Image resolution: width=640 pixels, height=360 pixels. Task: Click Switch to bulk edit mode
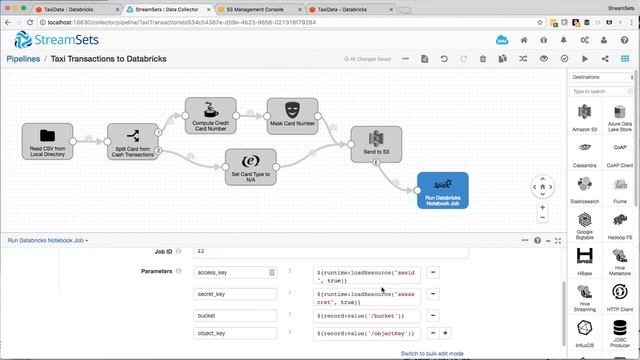[x=432, y=353]
